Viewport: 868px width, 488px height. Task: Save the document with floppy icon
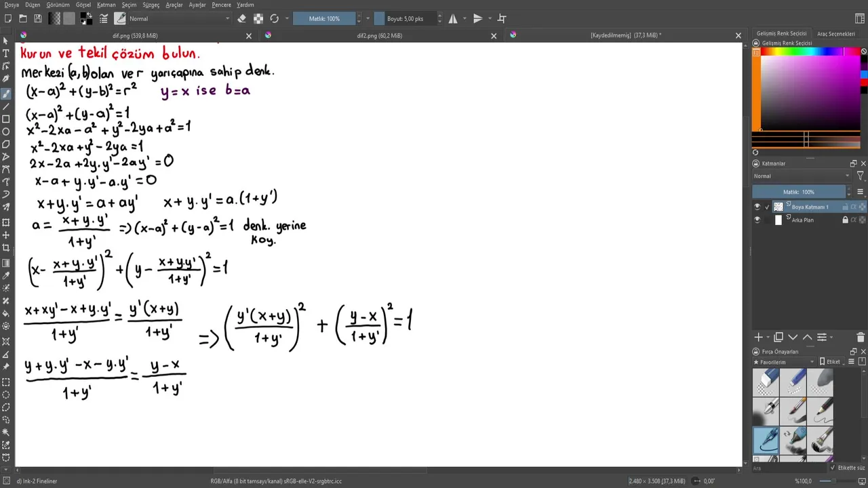point(38,18)
